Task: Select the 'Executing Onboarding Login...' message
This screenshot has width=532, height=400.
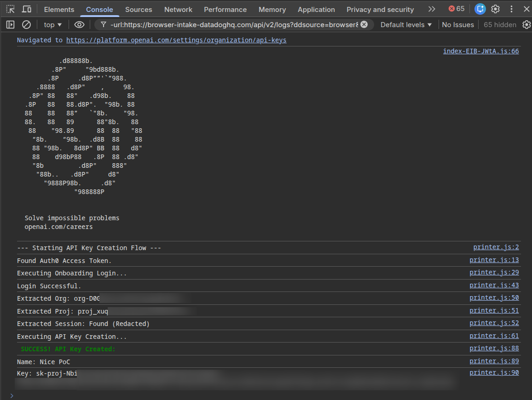Action: [72, 273]
